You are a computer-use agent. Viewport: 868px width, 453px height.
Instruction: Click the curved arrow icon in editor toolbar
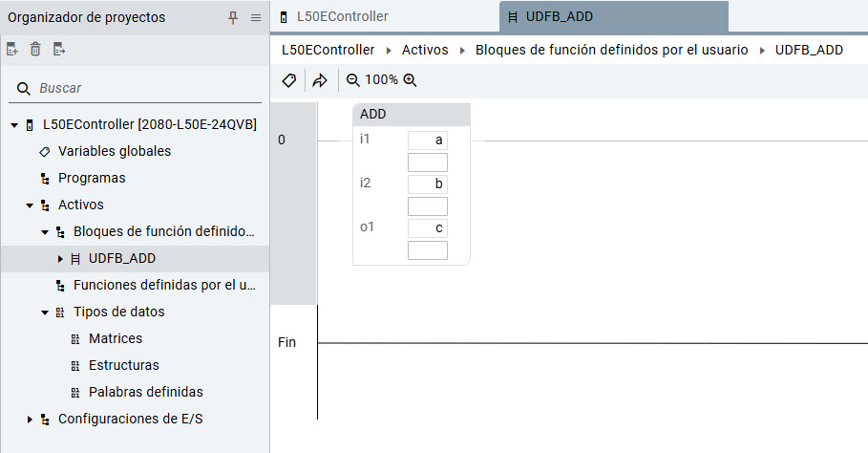click(320, 80)
